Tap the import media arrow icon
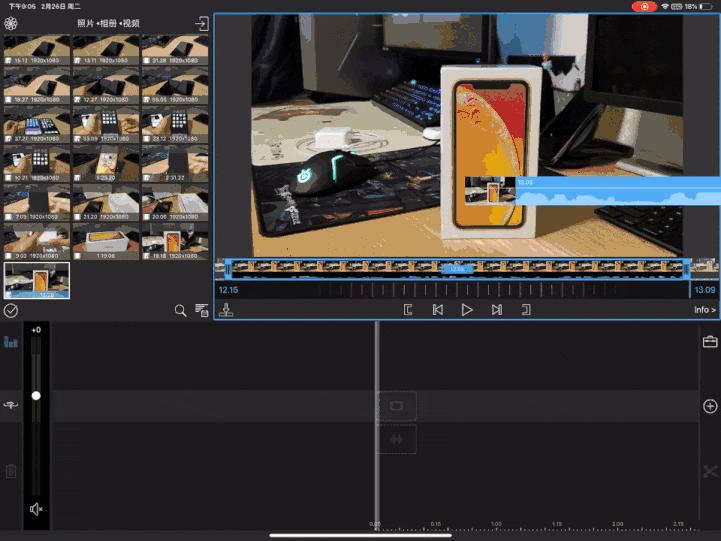The height and width of the screenshot is (541, 721). [201, 23]
